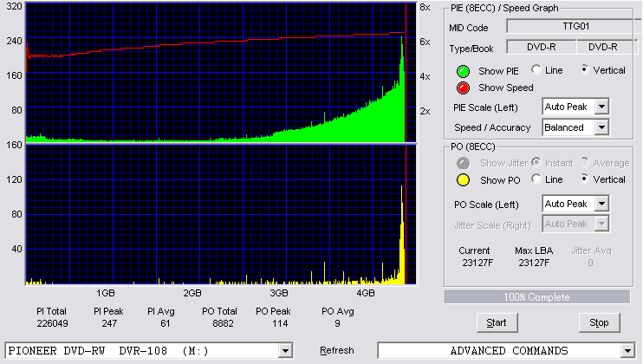
Task: Open the PIE Scale (Left) dropdown
Action: (601, 107)
